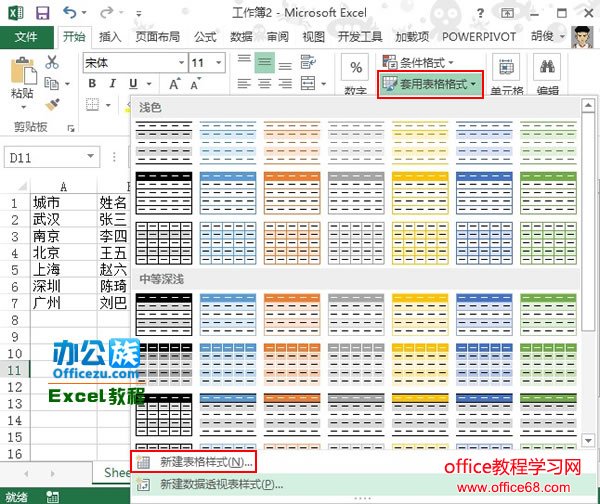Click the Cut scissors icon

52,62
